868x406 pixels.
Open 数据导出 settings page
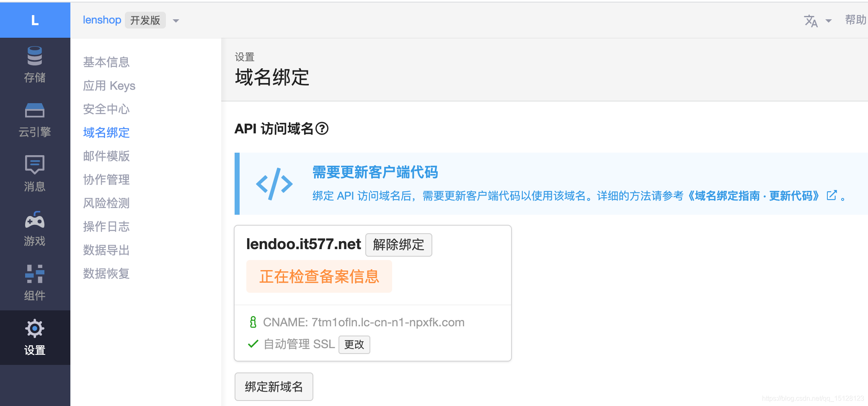coord(106,250)
